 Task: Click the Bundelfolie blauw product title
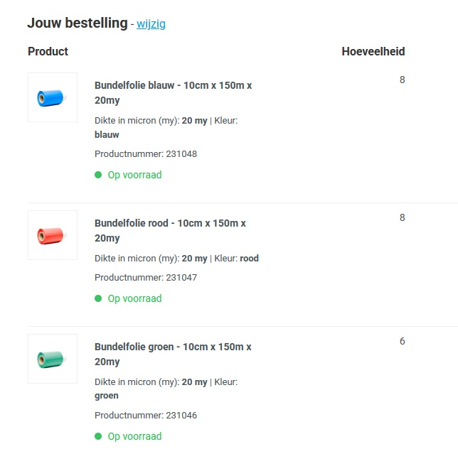[x=174, y=92]
